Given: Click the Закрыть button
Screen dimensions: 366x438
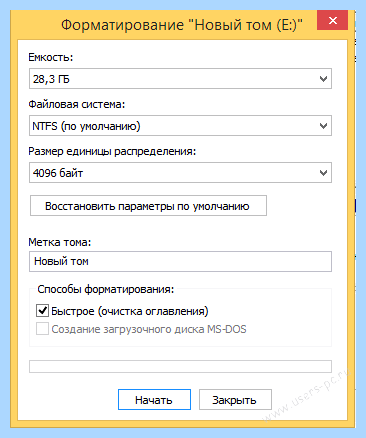Looking at the screenshot, I should pyautogui.click(x=235, y=399).
